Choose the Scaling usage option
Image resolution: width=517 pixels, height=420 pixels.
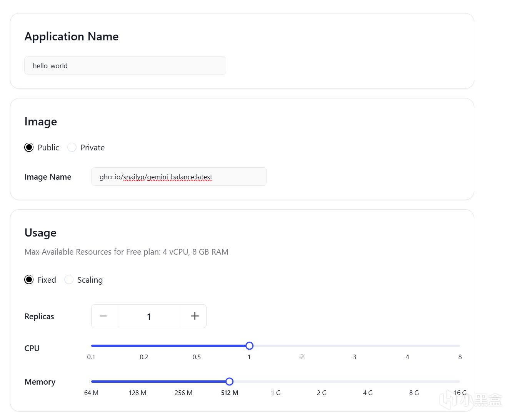(x=69, y=280)
